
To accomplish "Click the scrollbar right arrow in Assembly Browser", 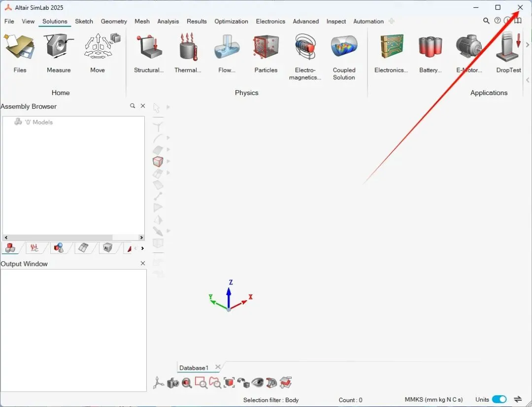I will 141,238.
